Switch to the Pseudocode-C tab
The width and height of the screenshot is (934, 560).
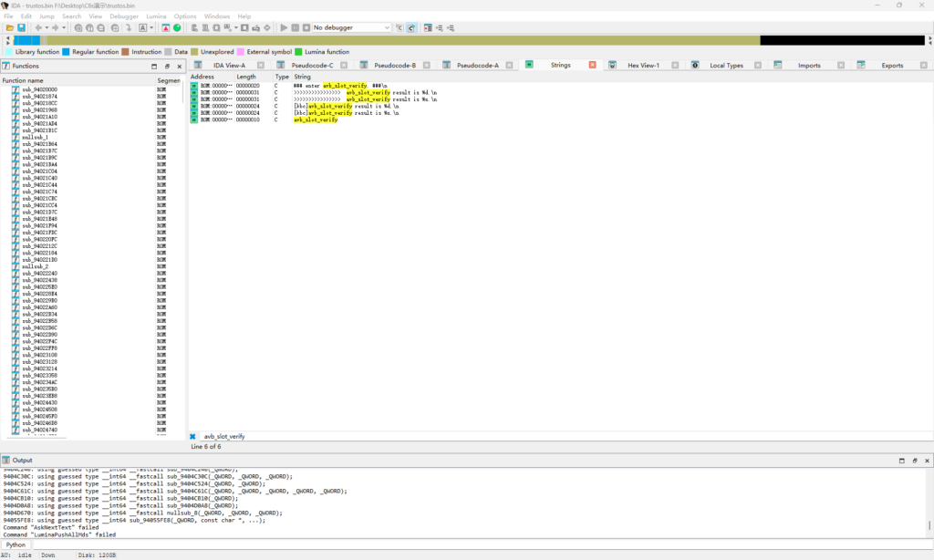[x=312, y=66]
